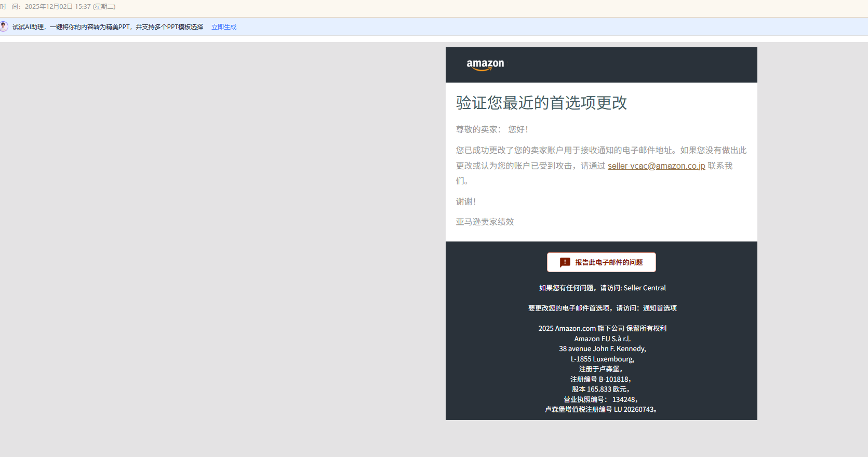
Task: Open the 立即生成 link
Action: coord(223,27)
